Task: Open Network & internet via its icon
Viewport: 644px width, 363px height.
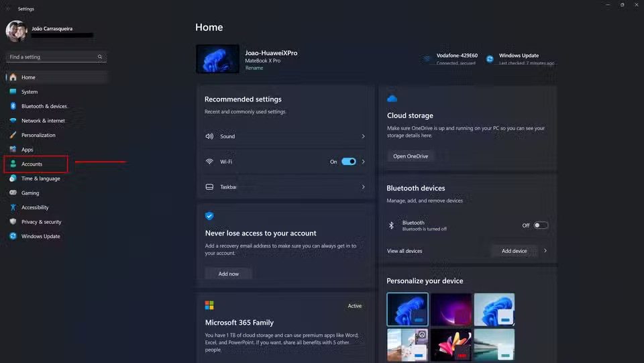Action: click(13, 121)
